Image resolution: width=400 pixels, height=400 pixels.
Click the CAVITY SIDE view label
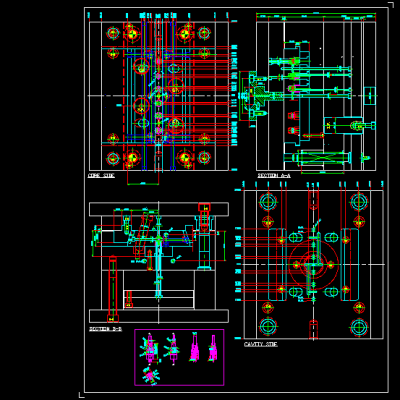(x=261, y=344)
